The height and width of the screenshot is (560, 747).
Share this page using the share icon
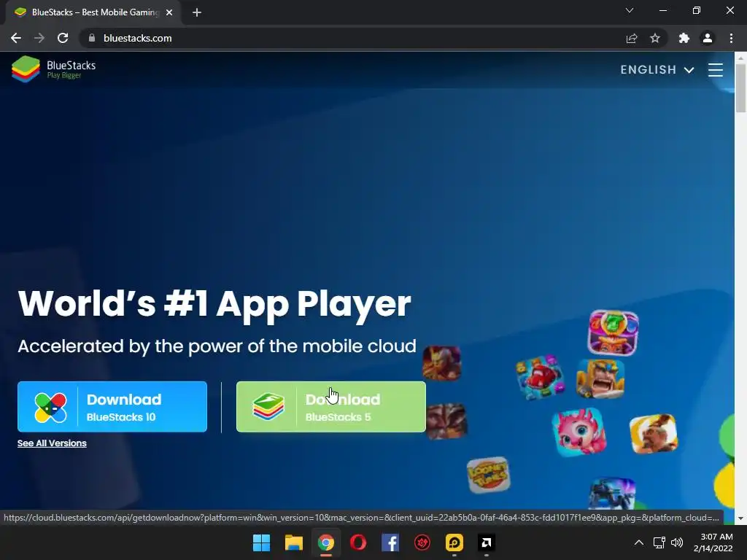pyautogui.click(x=632, y=38)
